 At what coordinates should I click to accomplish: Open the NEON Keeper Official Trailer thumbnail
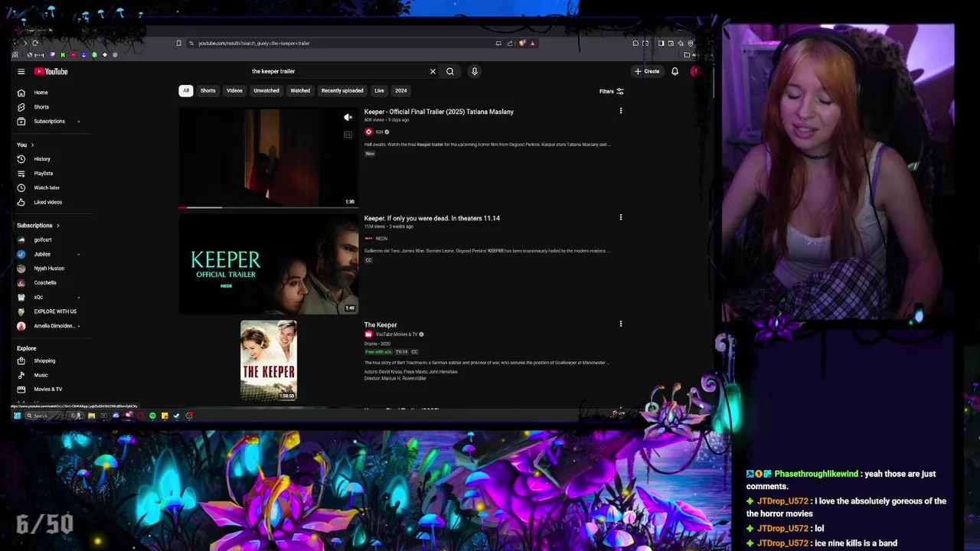[268, 264]
